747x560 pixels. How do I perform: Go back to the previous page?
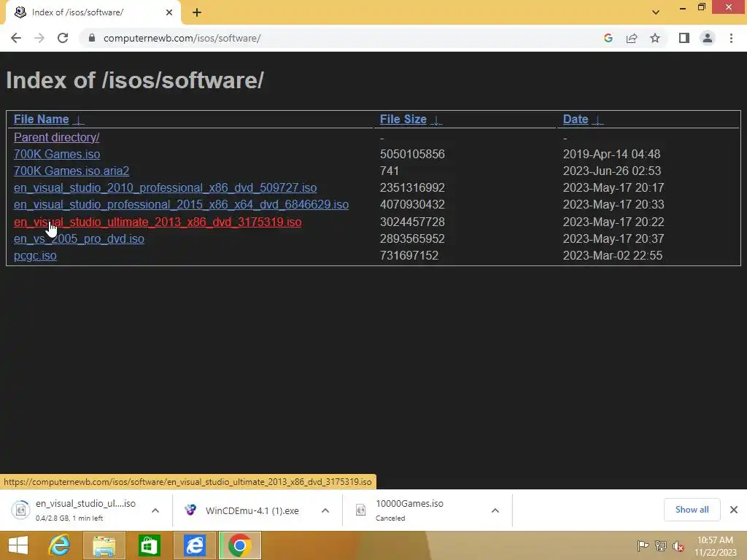coord(16,38)
